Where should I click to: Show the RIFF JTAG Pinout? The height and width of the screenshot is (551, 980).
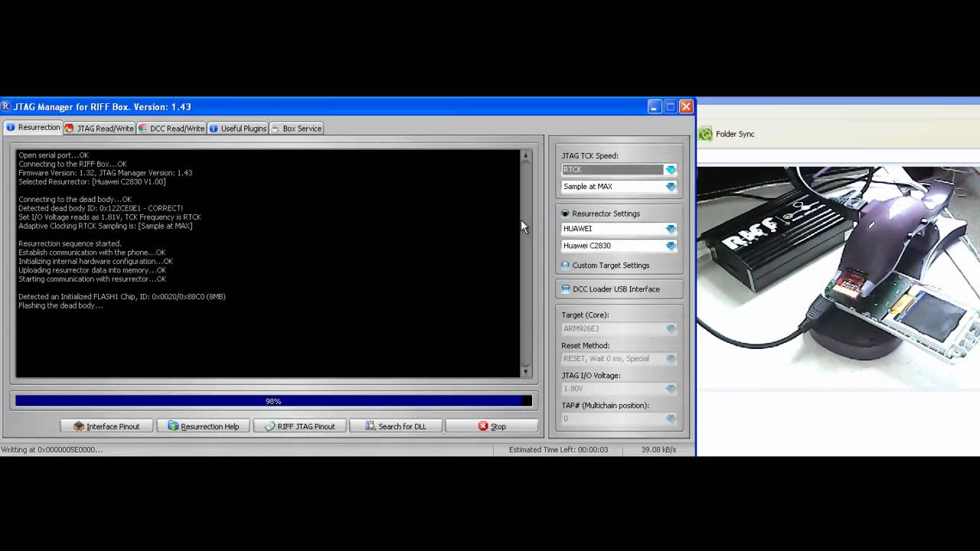click(299, 426)
